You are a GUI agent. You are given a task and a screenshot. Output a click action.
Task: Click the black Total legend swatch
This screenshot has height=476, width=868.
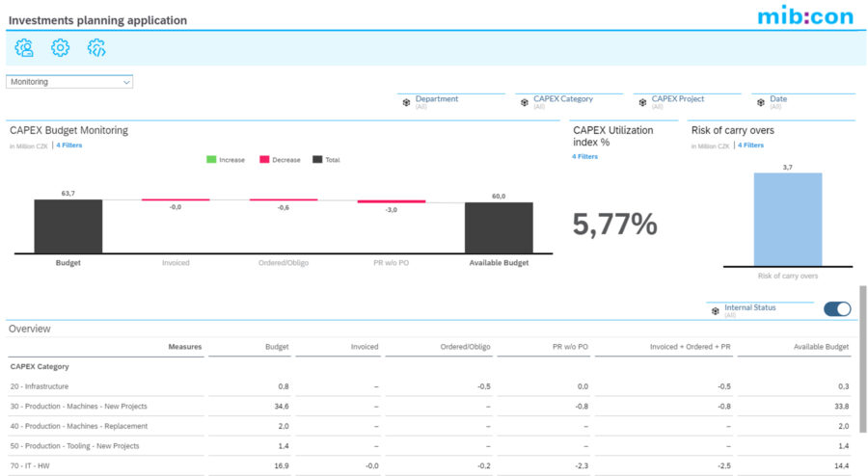click(315, 160)
